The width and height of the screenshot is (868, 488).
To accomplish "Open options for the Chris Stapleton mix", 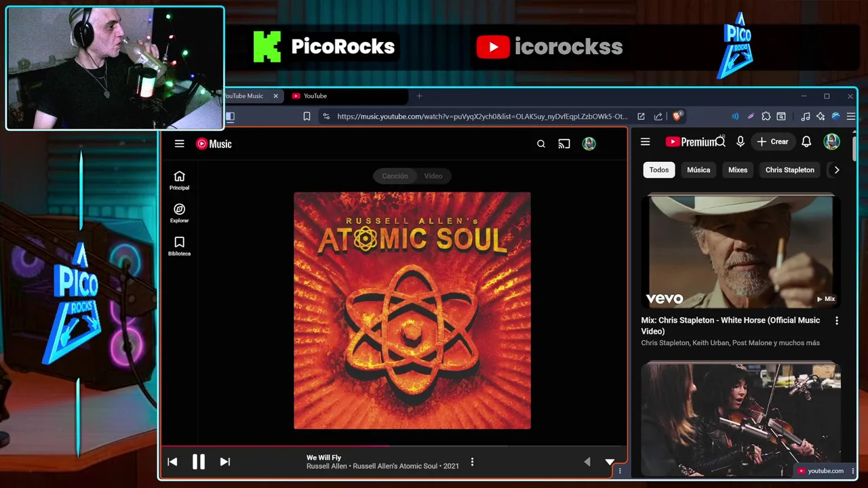I will 836,321.
